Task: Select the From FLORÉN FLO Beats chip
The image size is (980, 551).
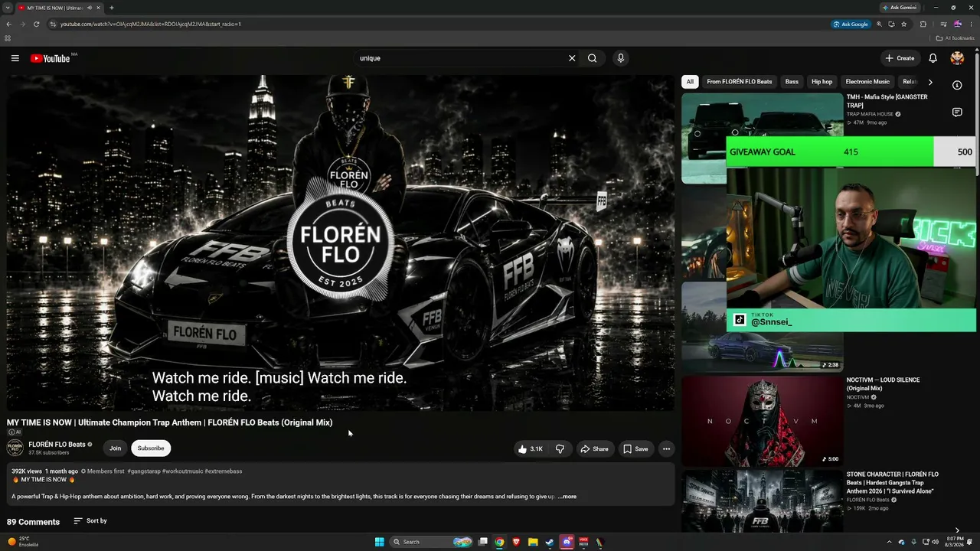Action: point(740,82)
